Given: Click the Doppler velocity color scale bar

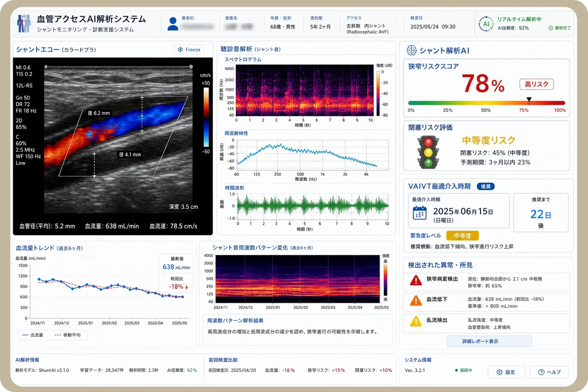Looking at the screenshot, I should pyautogui.click(x=206, y=117).
